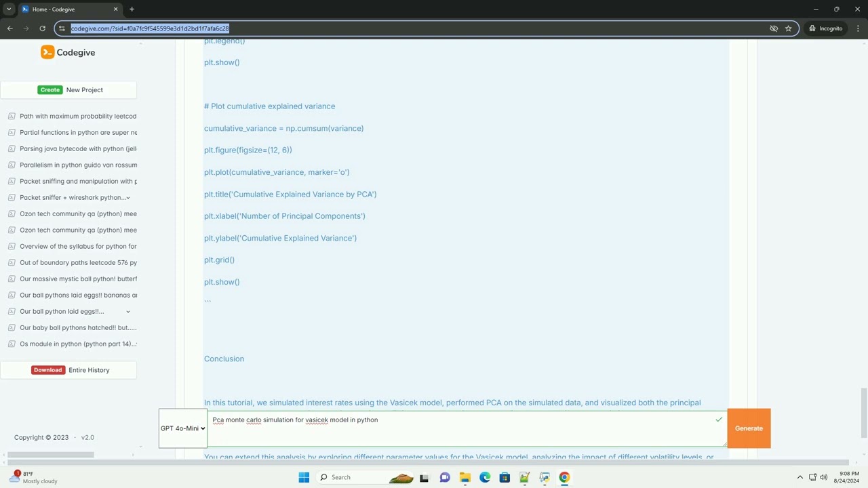This screenshot has width=868, height=488.
Task: Open File Explorer from taskbar
Action: click(x=465, y=477)
